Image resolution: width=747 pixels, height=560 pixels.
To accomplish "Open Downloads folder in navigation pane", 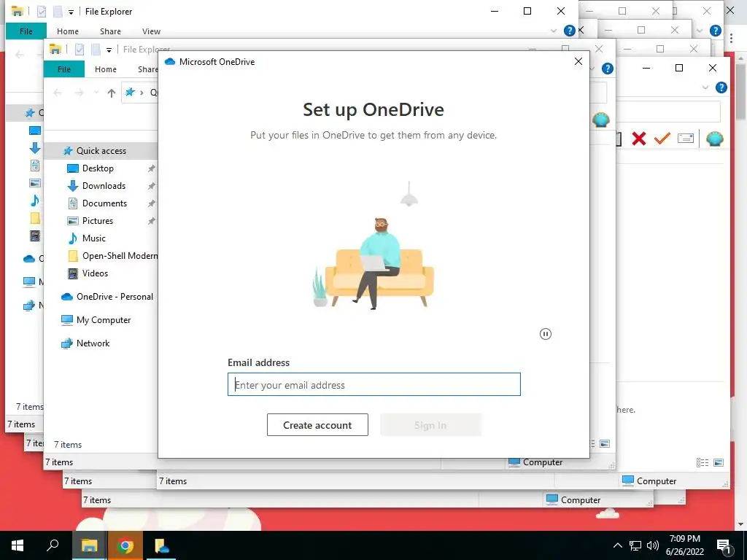I will tap(104, 186).
